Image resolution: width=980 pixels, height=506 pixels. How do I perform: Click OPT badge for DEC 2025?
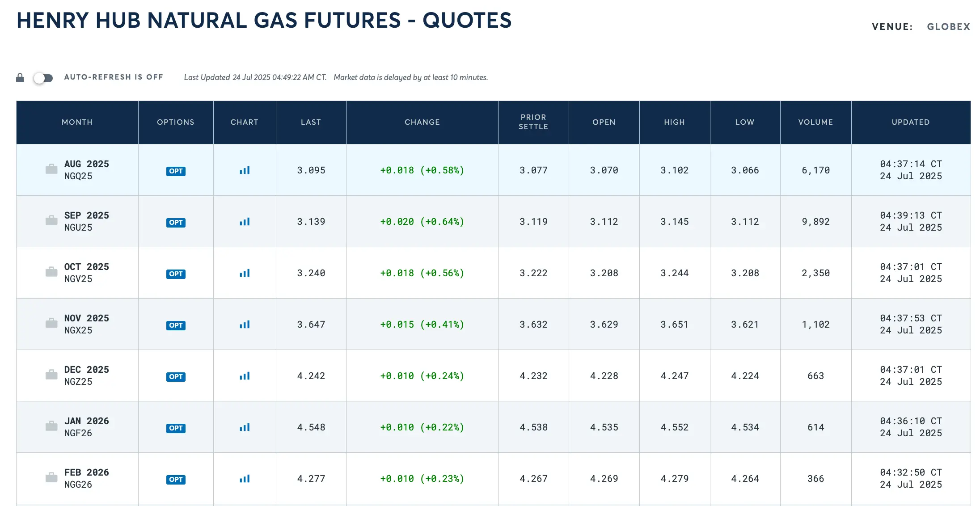(176, 376)
